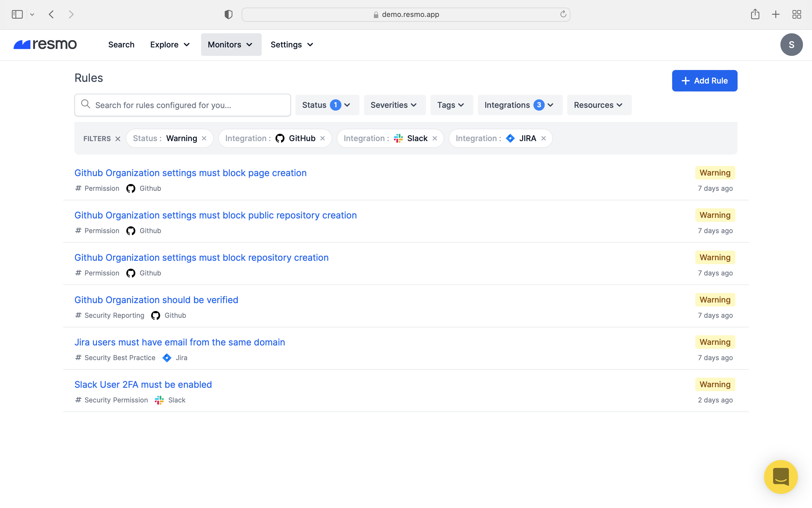Go forward with the browser forward arrow

71,14
